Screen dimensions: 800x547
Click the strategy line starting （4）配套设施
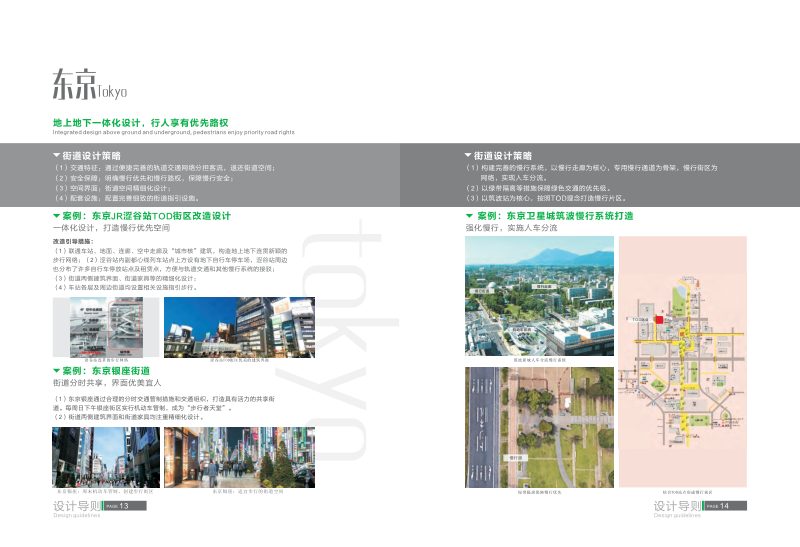point(127,198)
